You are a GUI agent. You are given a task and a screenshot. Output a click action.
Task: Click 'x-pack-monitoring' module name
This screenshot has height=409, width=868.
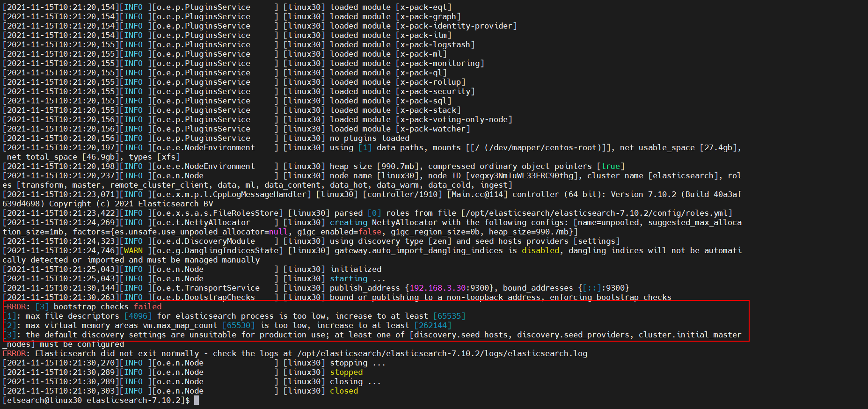tap(440, 63)
